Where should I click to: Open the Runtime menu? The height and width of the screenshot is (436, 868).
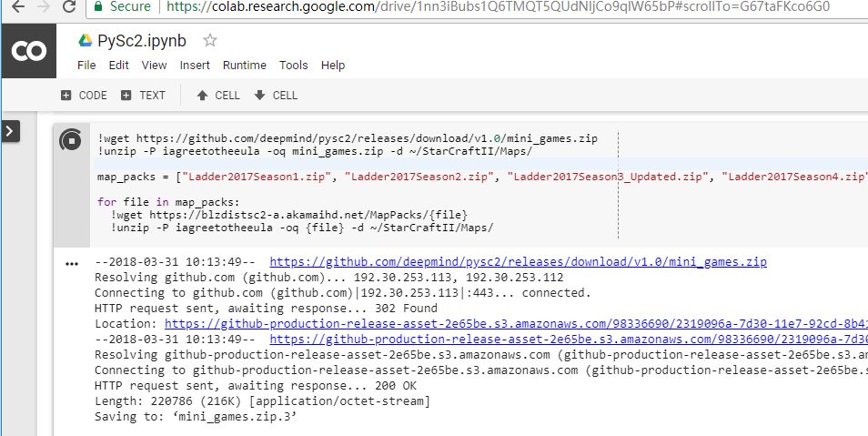point(245,65)
